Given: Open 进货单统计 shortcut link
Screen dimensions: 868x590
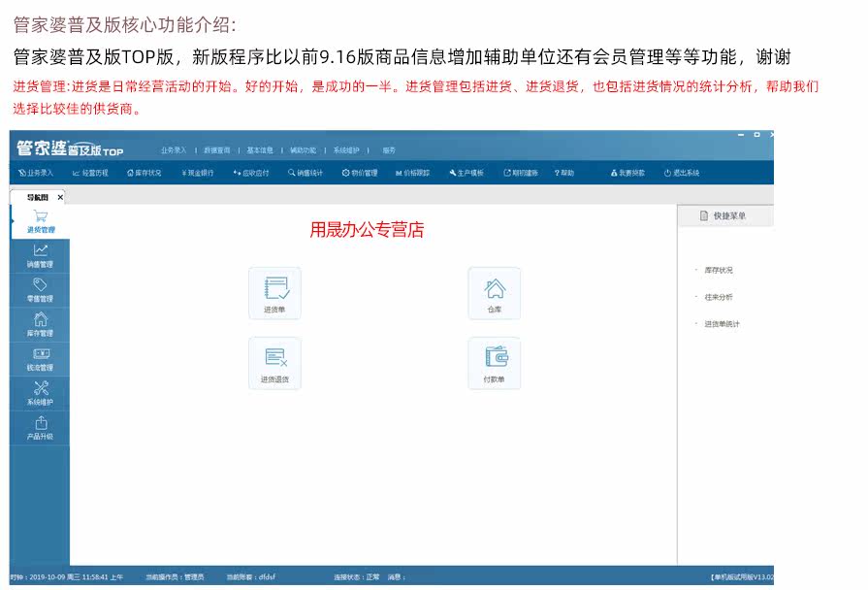Looking at the screenshot, I should click(722, 323).
